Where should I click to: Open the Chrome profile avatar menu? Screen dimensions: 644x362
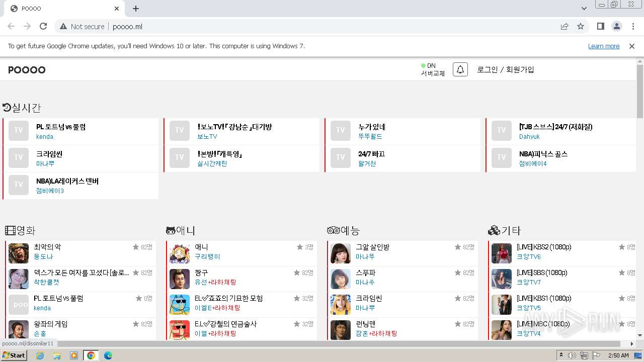616,26
